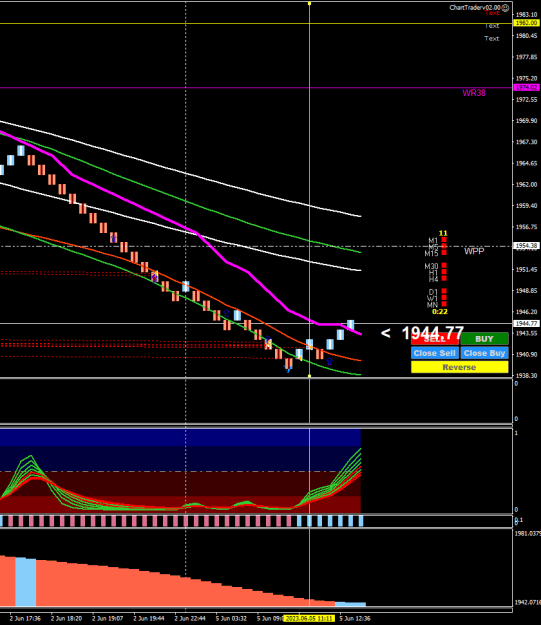The width and height of the screenshot is (541, 625).
Task: Click the Close Buy button
Action: 484,353
